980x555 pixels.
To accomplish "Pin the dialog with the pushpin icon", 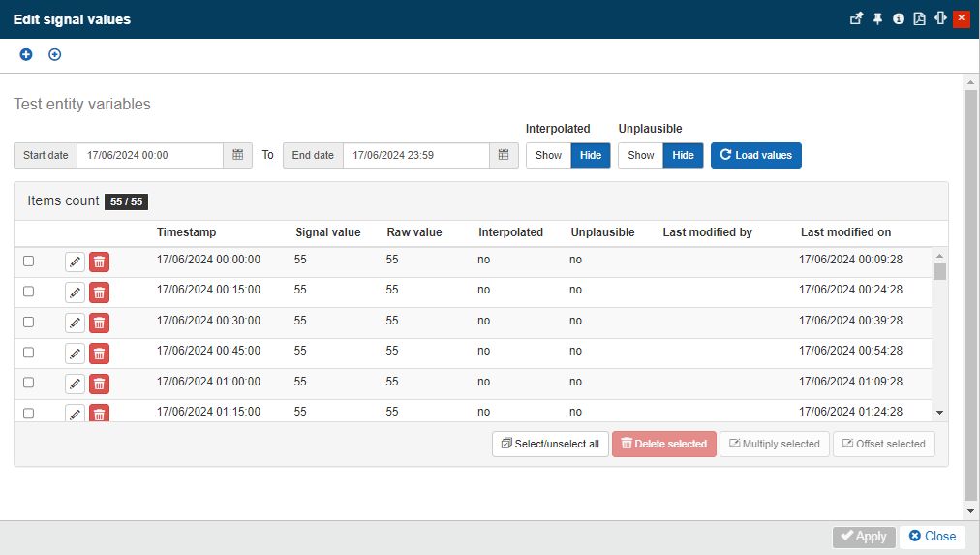I will pyautogui.click(x=877, y=18).
